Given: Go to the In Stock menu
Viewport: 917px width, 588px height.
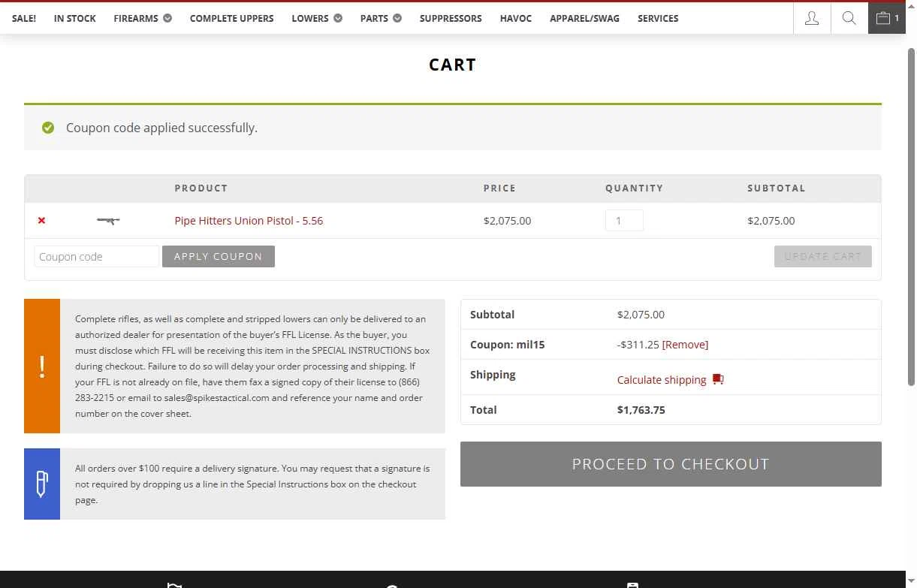Looking at the screenshot, I should click(x=75, y=18).
